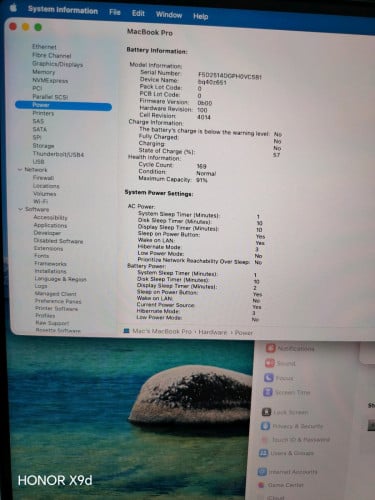Click Hardware in the path bar

pyautogui.click(x=213, y=332)
